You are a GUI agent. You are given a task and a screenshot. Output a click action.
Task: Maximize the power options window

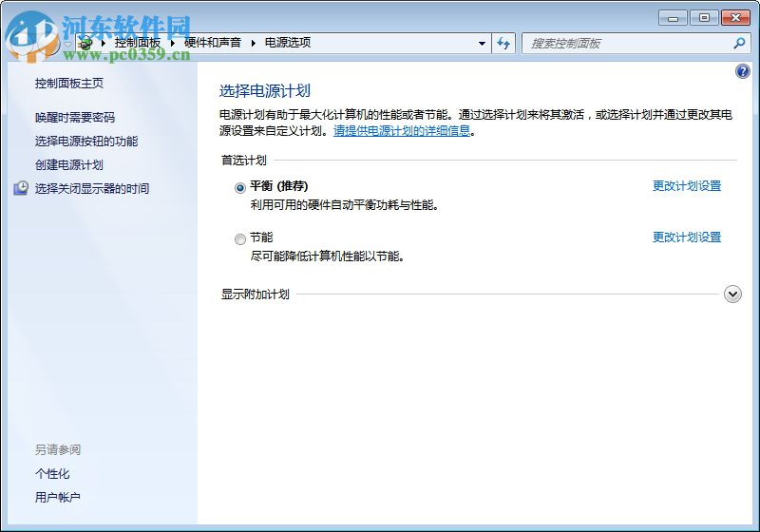click(704, 18)
